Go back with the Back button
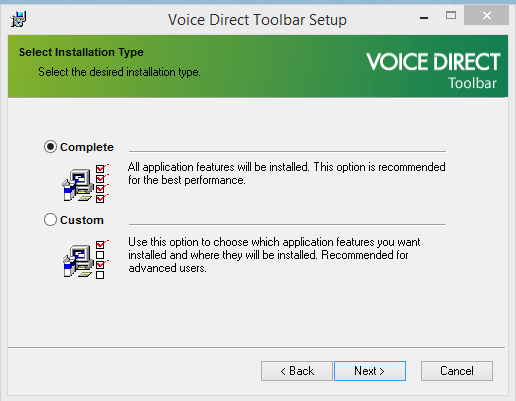516x401 pixels. (x=297, y=371)
